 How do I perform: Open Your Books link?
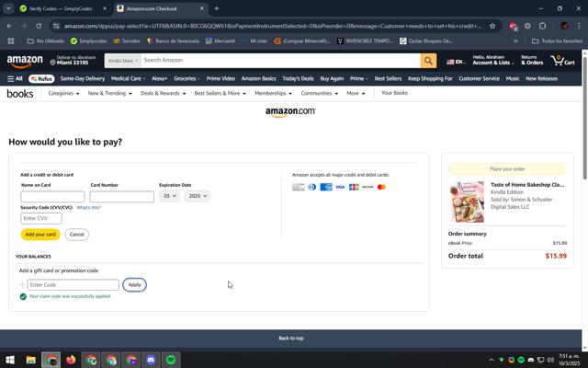coord(394,93)
